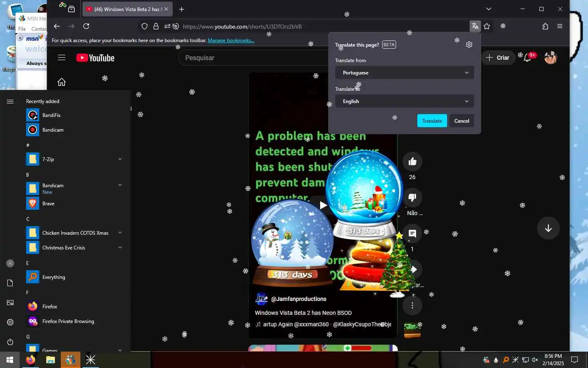Click the muted volume tray icon
Image resolution: width=588 pixels, height=368 pixels.
[535, 360]
